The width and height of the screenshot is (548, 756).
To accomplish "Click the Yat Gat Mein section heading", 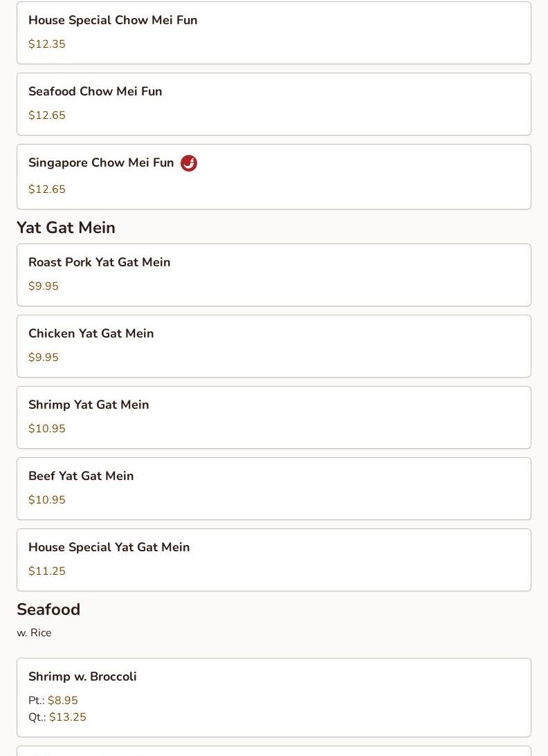I will pos(66,228).
